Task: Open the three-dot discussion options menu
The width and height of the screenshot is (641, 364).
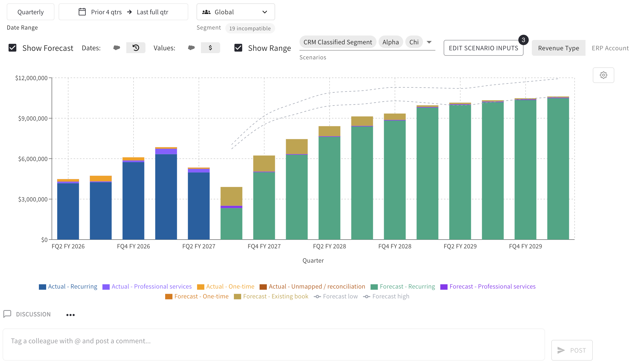Action: pyautogui.click(x=70, y=315)
